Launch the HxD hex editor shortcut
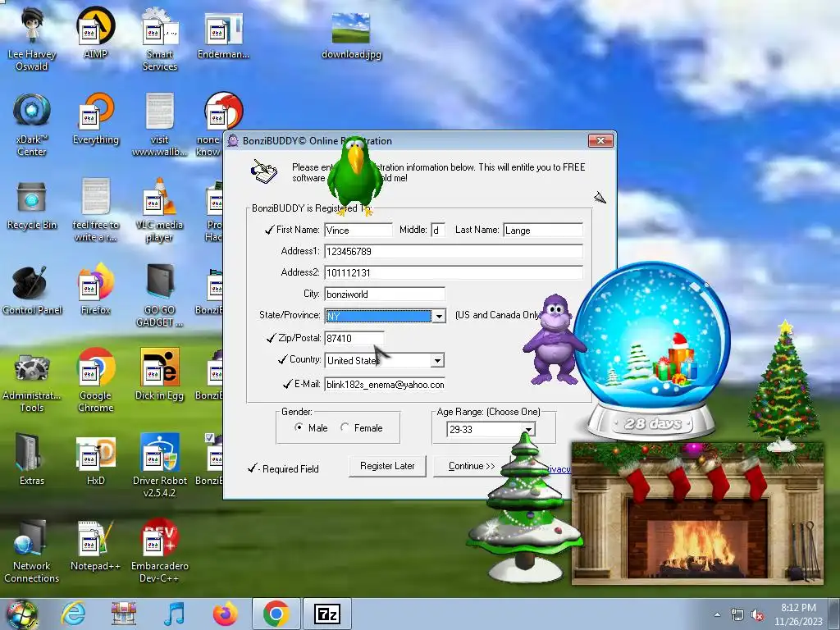840x630 pixels. click(95, 461)
